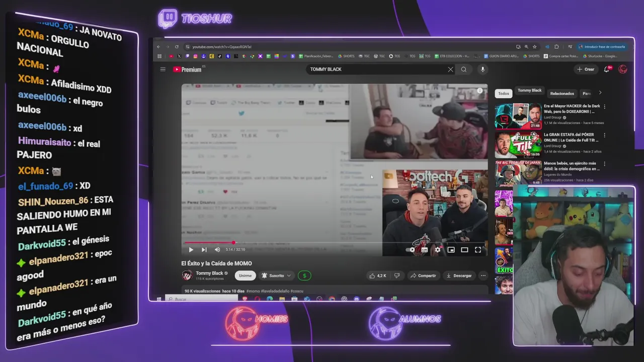
Task: Open options menu for Menos bebés video
Action: click(604, 164)
